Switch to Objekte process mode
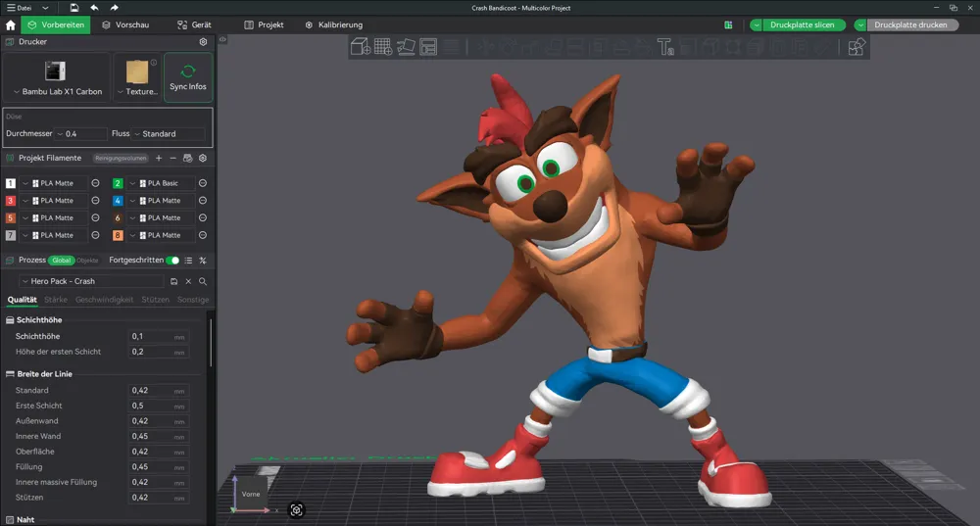 pos(87,261)
